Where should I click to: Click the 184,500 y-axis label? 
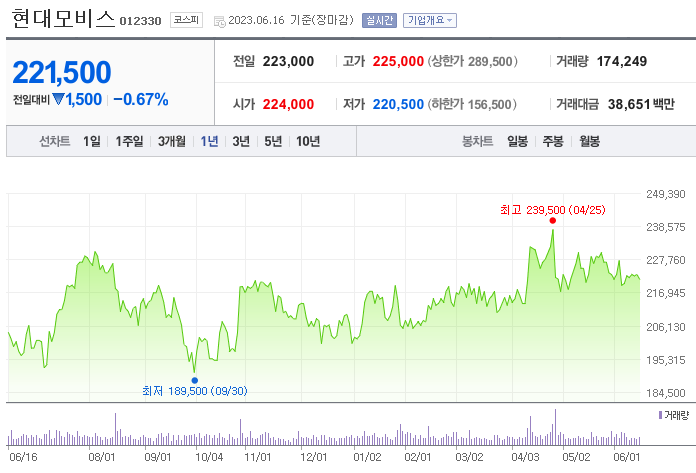[665, 393]
